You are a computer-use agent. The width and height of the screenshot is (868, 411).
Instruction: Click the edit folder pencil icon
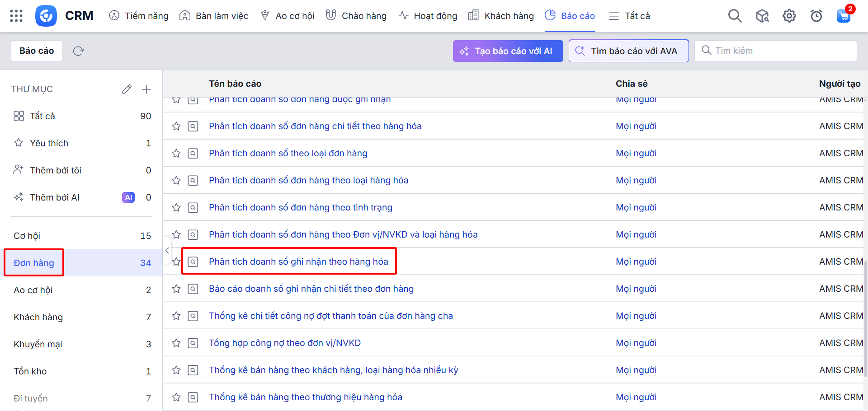[127, 89]
